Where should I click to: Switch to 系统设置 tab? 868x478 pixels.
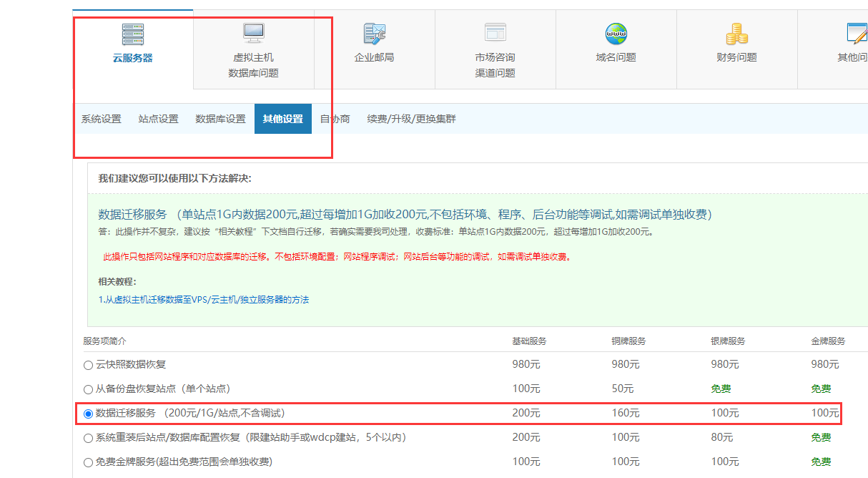(101, 119)
